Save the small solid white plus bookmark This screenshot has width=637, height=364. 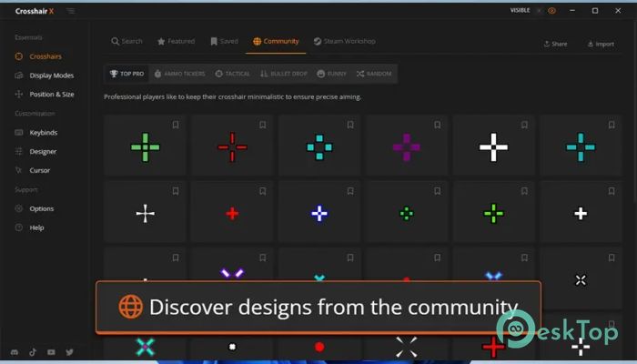click(x=612, y=191)
